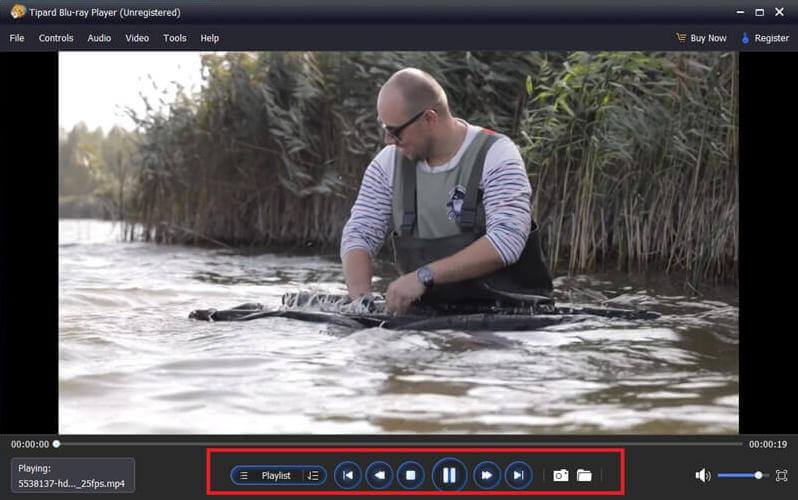Viewport: 798px width, 500px height.
Task: Skip to the next track
Action: tap(518, 475)
